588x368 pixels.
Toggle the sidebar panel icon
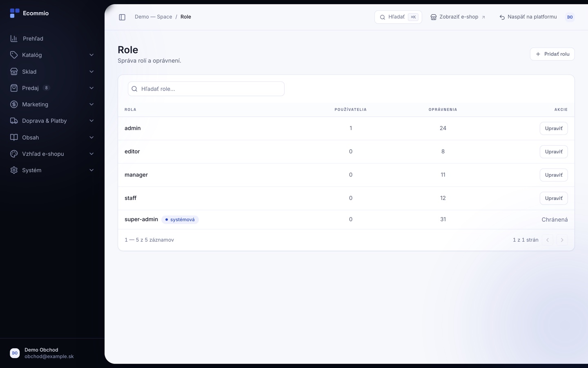point(122,17)
